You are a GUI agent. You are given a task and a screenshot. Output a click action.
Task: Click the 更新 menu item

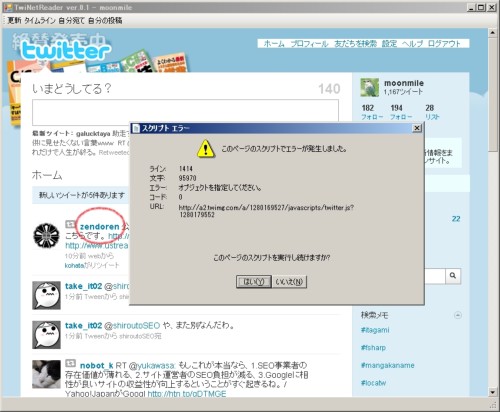click(14, 21)
